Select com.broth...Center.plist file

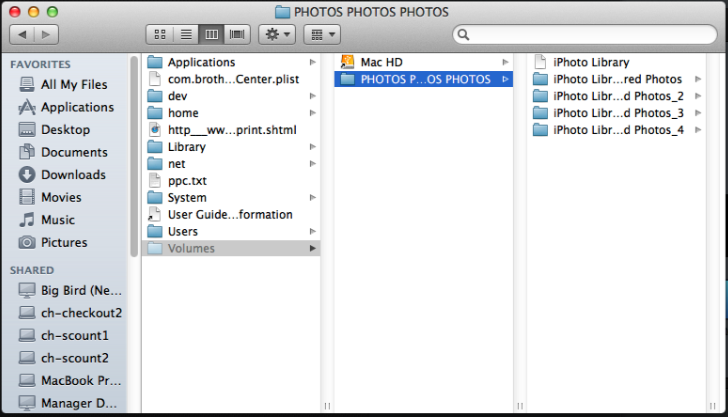[231, 79]
